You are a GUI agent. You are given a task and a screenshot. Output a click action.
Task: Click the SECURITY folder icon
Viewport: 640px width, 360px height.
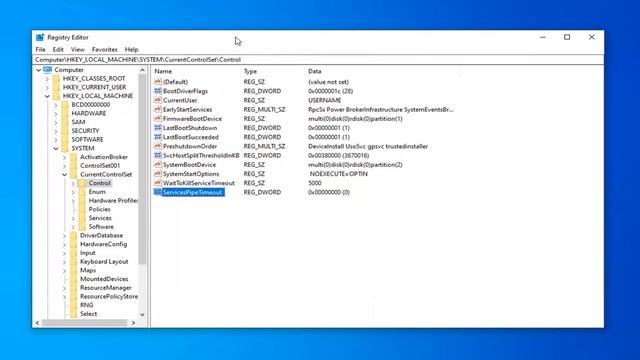click(65, 131)
